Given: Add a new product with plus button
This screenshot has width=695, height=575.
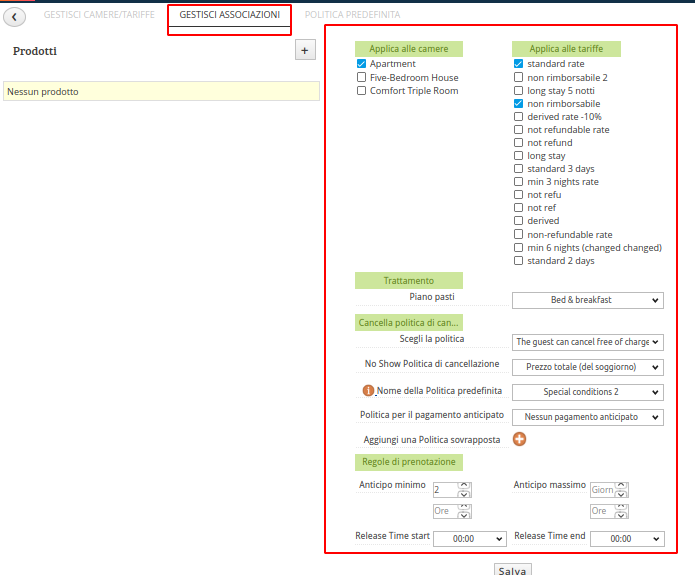Looking at the screenshot, I should pyautogui.click(x=305, y=50).
